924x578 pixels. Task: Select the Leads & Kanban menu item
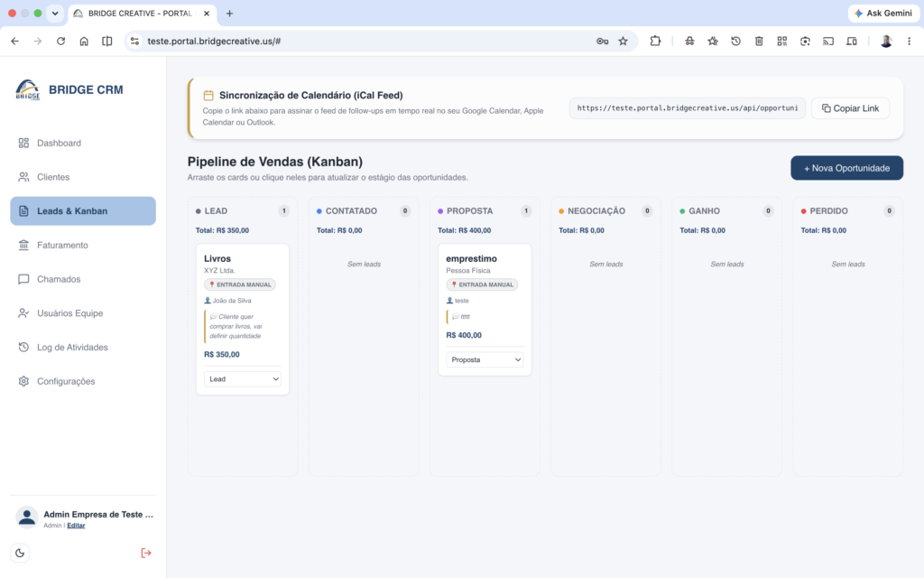pos(83,211)
